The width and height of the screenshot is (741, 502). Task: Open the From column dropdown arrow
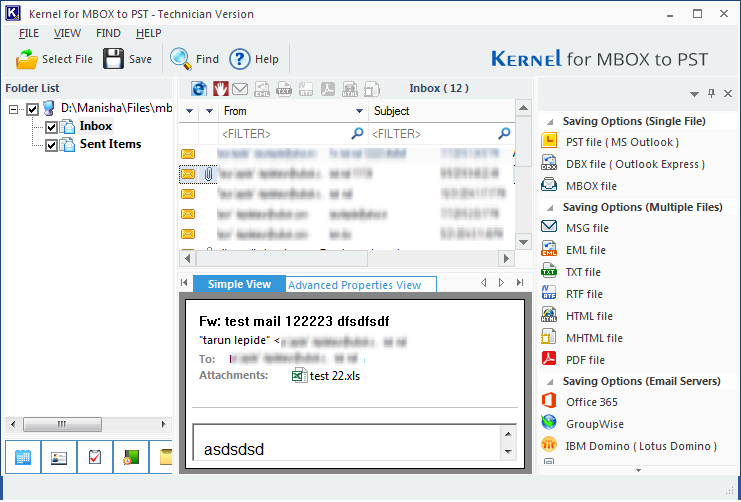click(x=359, y=112)
